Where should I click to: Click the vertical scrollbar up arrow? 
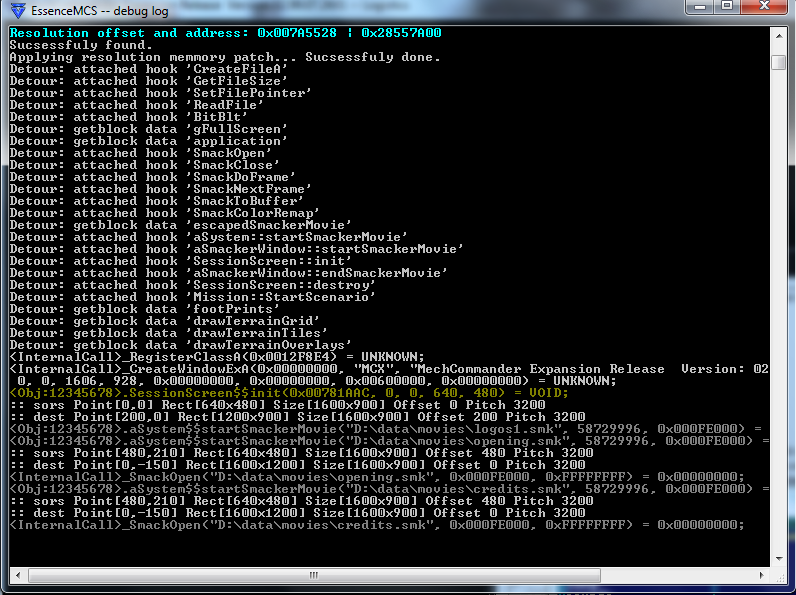(779, 36)
